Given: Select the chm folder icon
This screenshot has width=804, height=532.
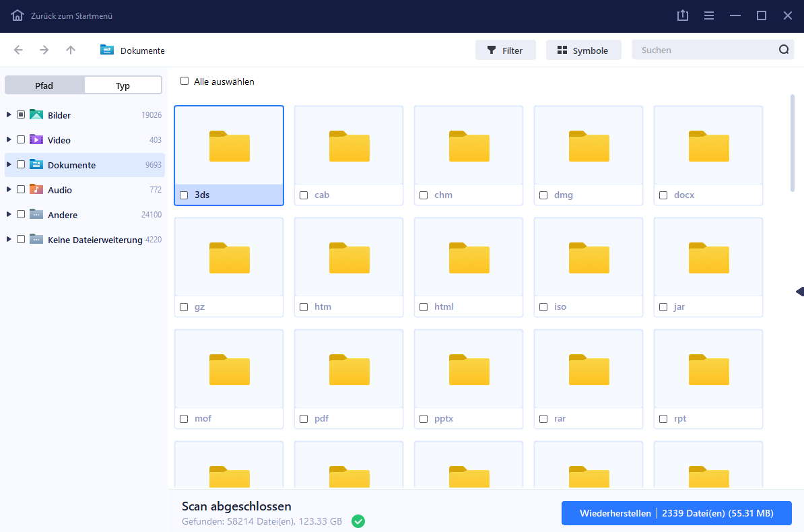Looking at the screenshot, I should [x=469, y=146].
